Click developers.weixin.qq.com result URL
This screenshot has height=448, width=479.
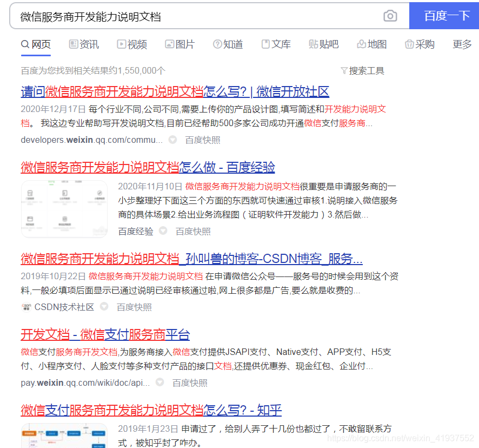(x=92, y=140)
